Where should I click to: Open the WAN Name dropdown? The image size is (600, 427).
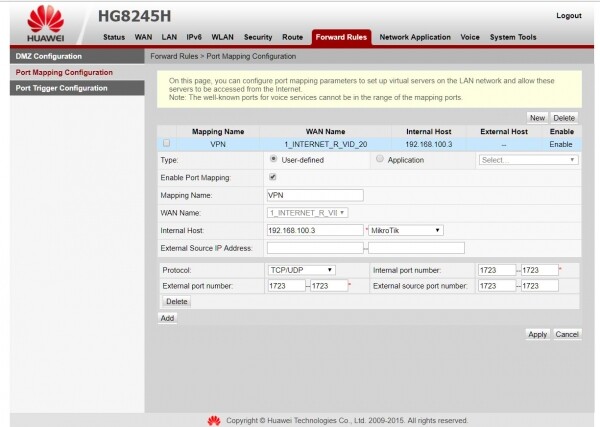coord(307,212)
